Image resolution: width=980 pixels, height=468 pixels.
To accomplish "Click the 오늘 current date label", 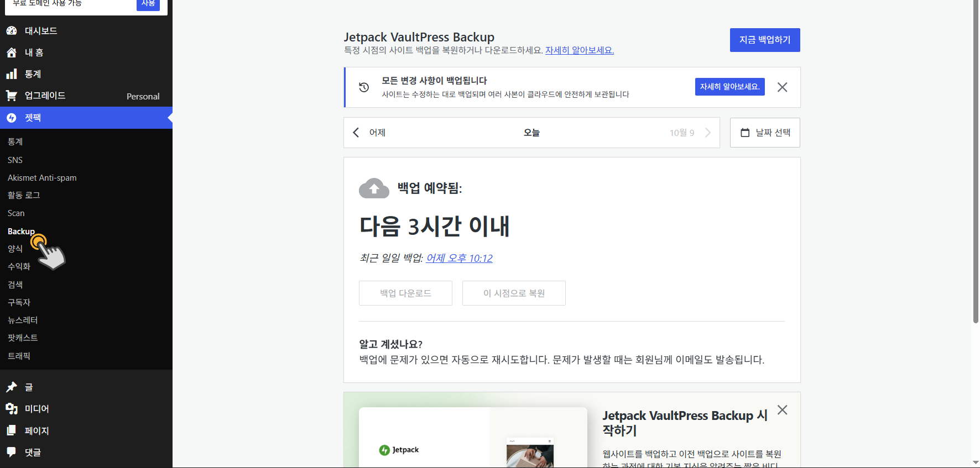I will click(531, 133).
